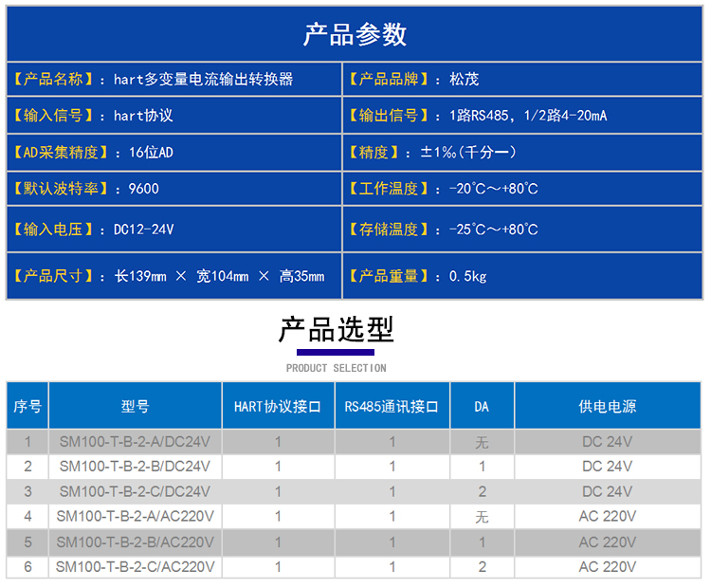Click the 产品选型 section heading
711x588 pixels.
336,331
